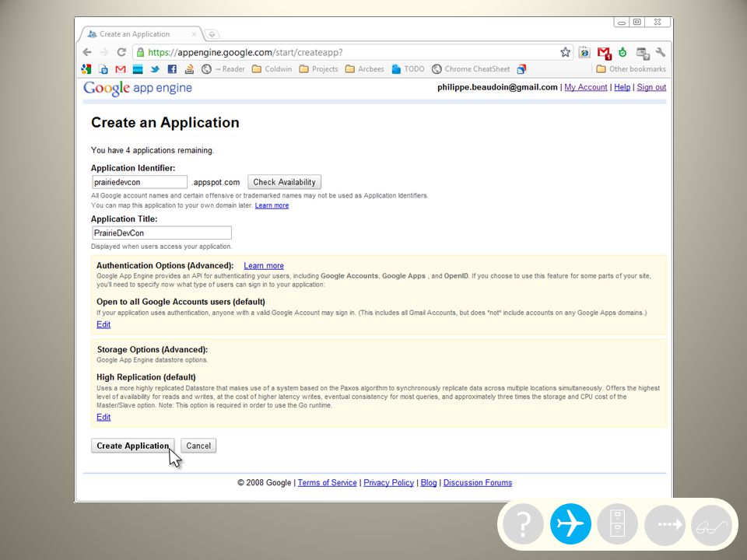Open the Reader bookmark
This screenshot has width=747, height=560.
coord(223,69)
